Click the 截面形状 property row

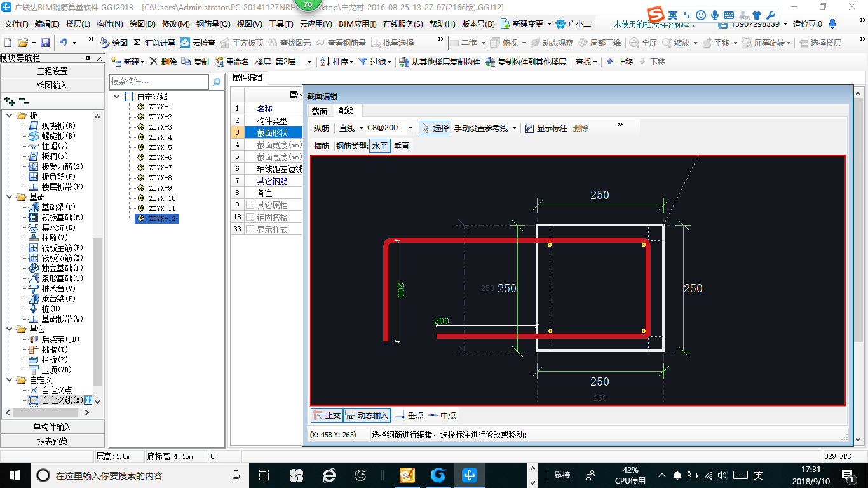(272, 133)
